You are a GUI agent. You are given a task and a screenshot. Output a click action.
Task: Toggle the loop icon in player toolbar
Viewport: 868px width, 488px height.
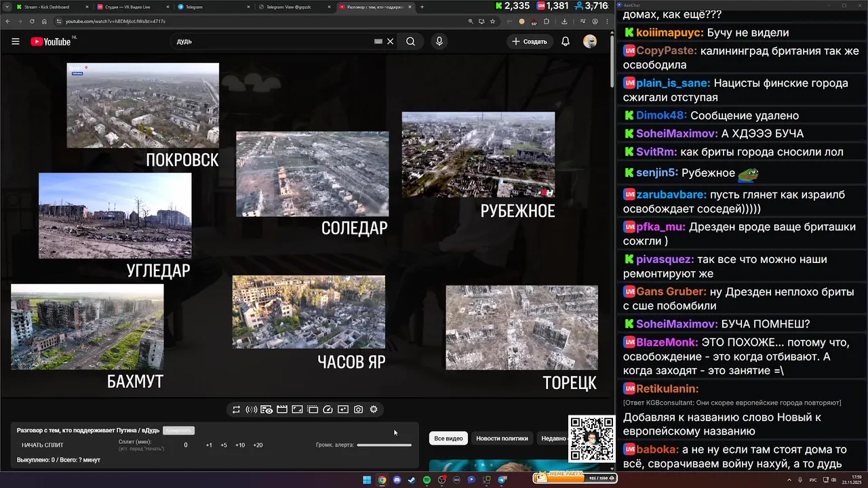(236, 409)
